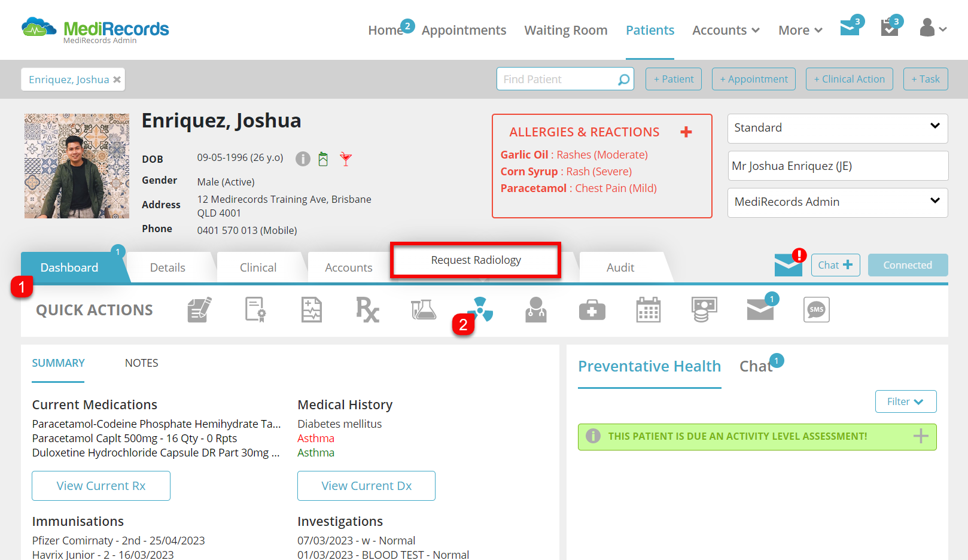Switch to the Audit tab
The image size is (968, 560).
click(620, 267)
